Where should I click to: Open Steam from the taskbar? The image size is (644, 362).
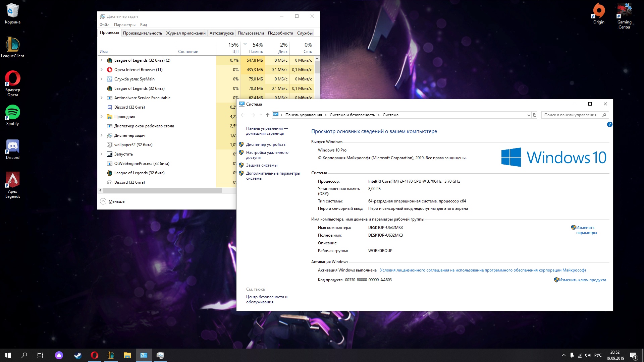click(x=78, y=355)
